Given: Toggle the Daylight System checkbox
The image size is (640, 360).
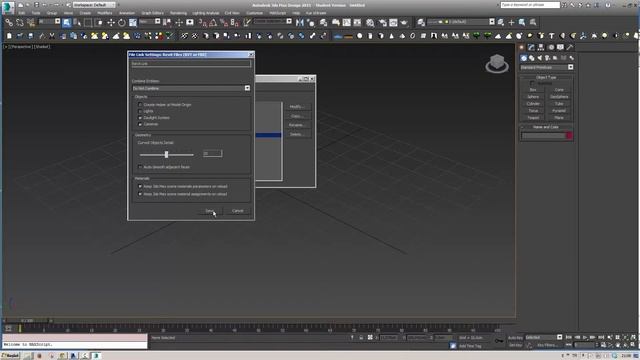Looking at the screenshot, I should (x=140, y=118).
